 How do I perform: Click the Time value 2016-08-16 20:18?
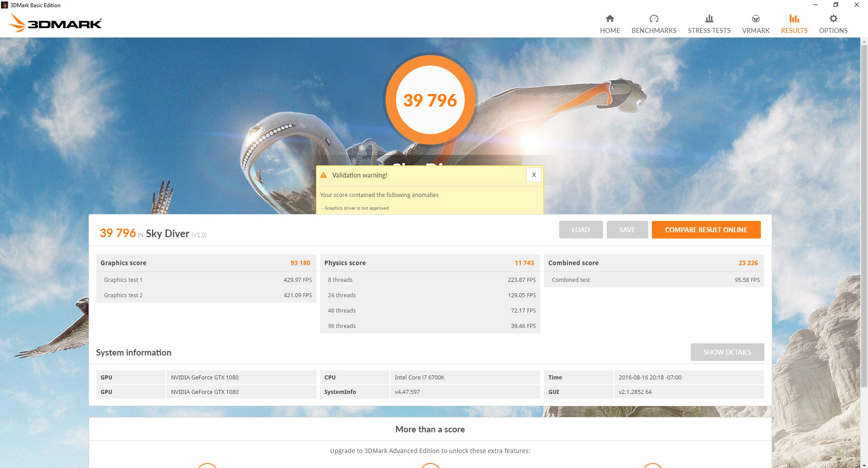coord(650,377)
